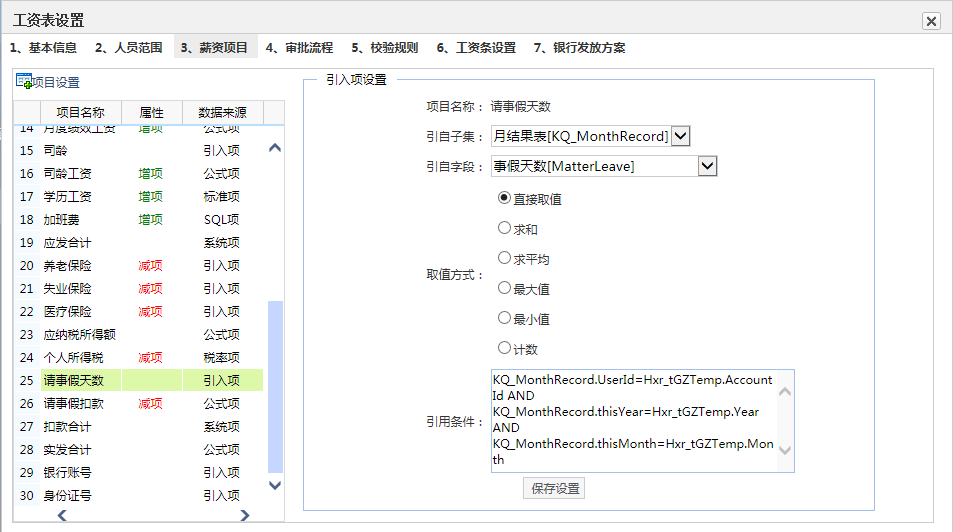953x532 pixels.
Task: Select the 最大值 radio button
Action: pyautogui.click(x=505, y=288)
